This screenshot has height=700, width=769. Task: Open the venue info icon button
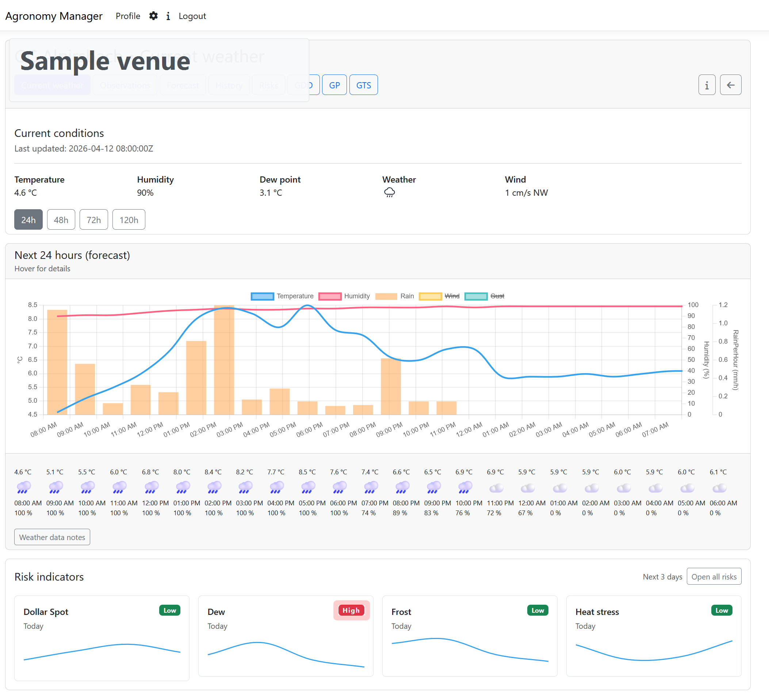click(x=707, y=85)
